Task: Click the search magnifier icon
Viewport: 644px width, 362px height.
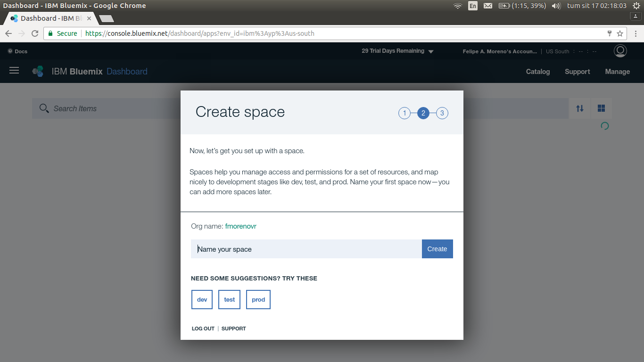Action: coord(44,108)
